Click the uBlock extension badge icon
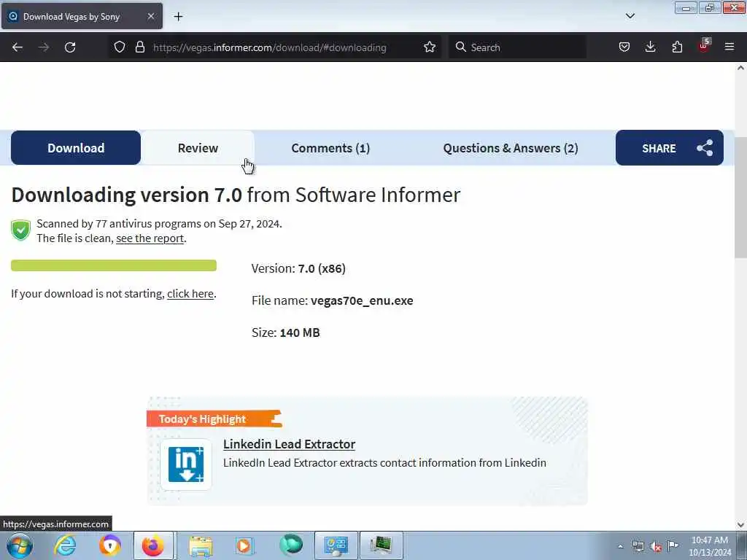The image size is (747, 560). pos(704,47)
